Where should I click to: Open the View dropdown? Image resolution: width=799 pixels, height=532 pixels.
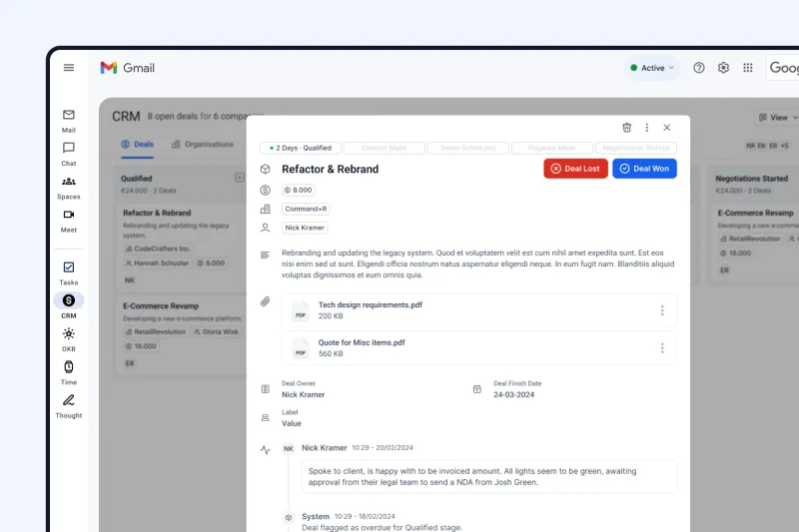click(778, 118)
